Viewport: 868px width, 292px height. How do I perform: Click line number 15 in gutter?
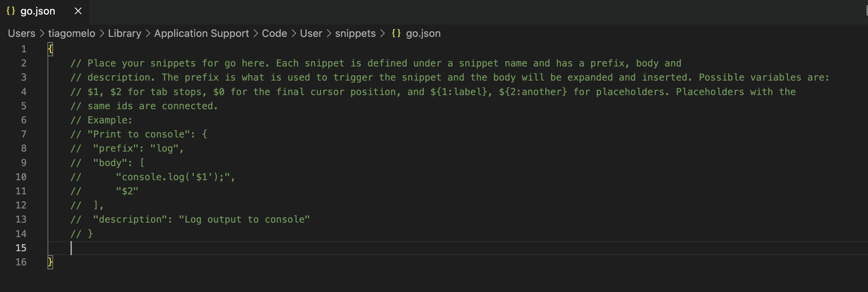click(x=21, y=248)
